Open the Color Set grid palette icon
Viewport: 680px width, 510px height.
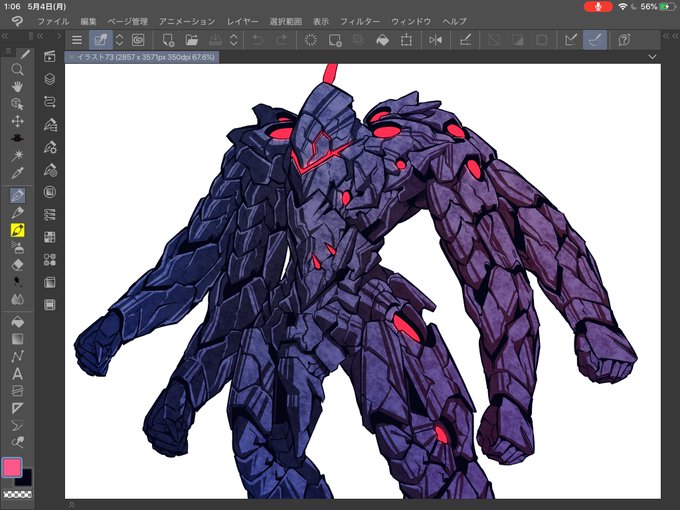point(50,237)
